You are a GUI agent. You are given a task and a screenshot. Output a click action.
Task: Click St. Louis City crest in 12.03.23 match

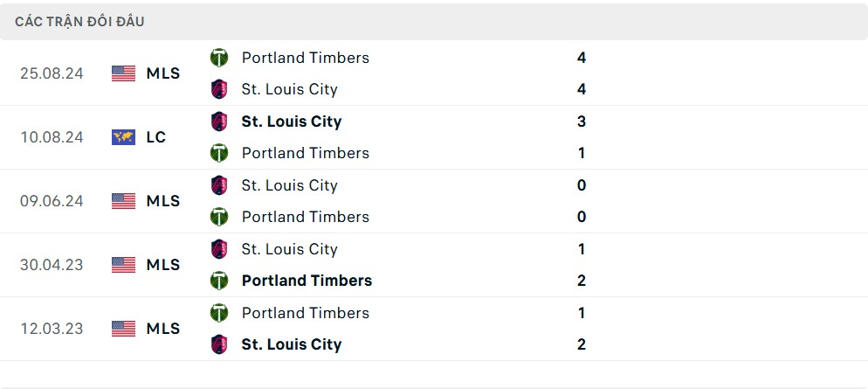point(219,344)
